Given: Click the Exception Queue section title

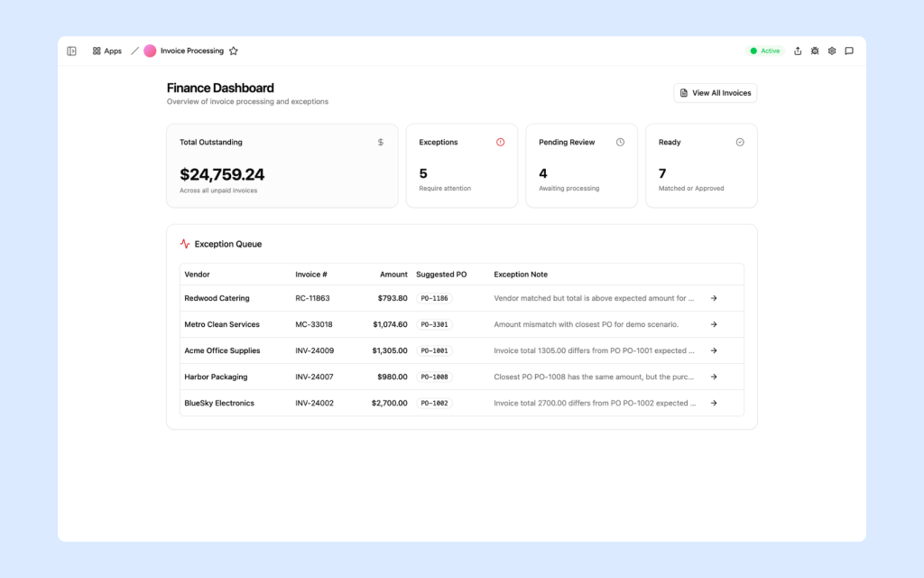Looking at the screenshot, I should [x=228, y=244].
